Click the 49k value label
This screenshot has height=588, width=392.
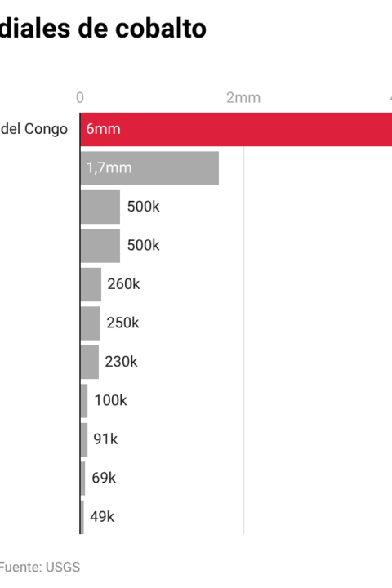point(102,517)
